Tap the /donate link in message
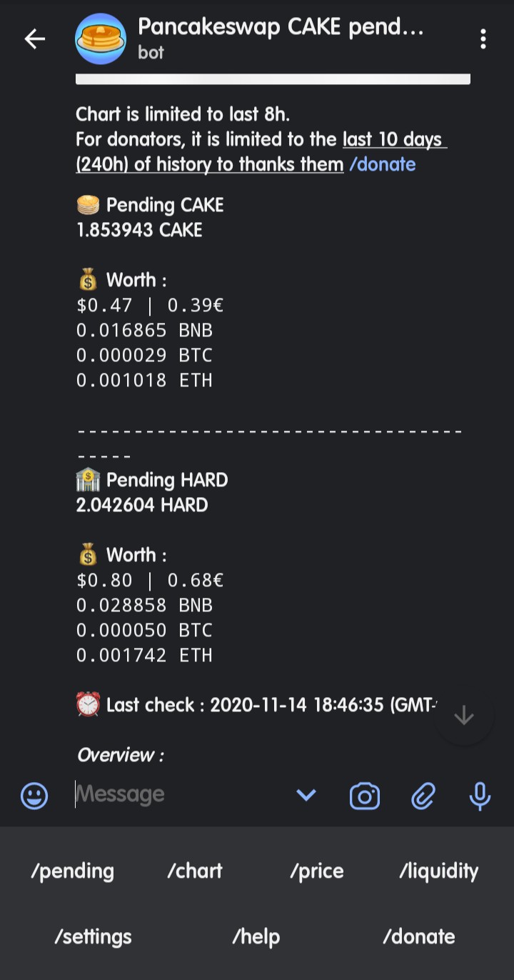This screenshot has height=980, width=514. (x=382, y=164)
